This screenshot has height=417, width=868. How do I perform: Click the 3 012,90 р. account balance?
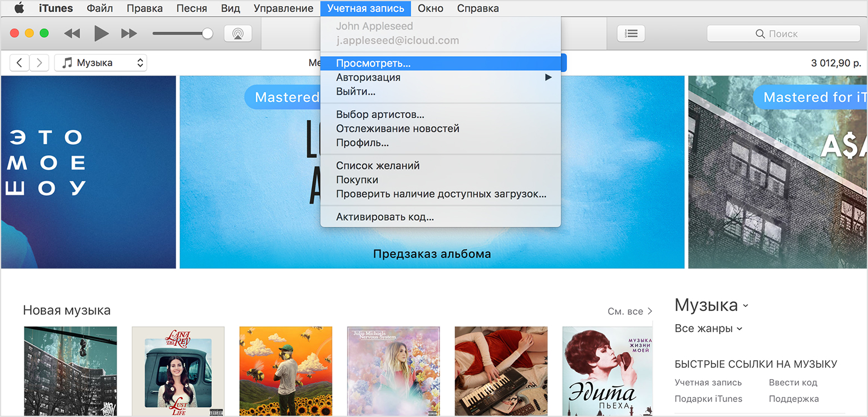(x=836, y=63)
